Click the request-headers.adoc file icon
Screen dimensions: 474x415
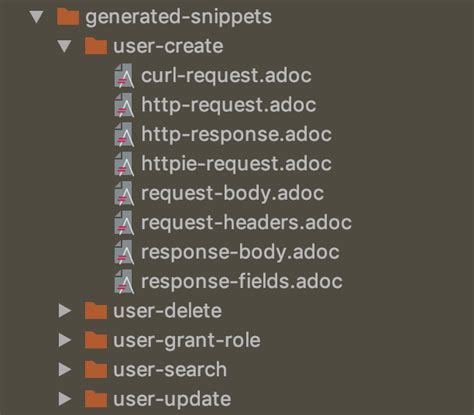[x=124, y=222]
